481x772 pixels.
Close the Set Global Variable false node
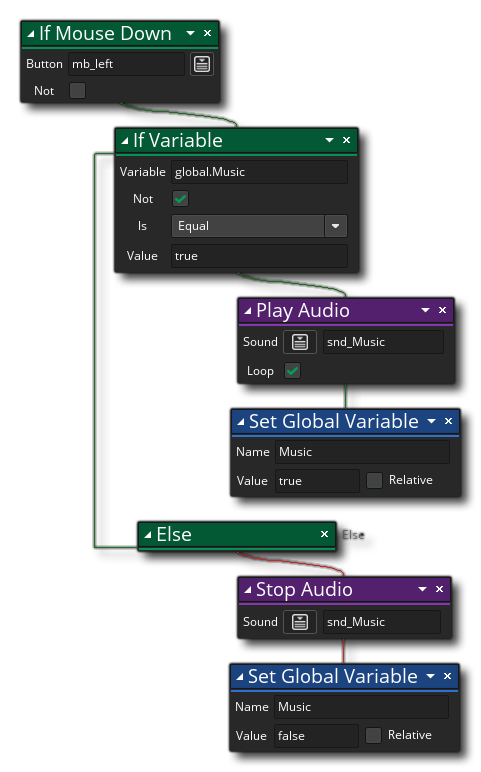point(447,676)
